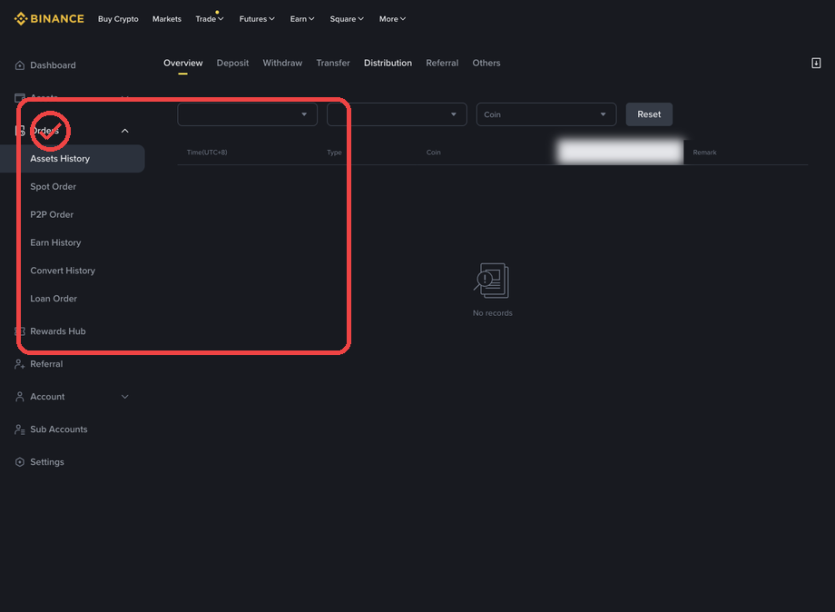The height and width of the screenshot is (612, 835).
Task: Switch to the Overview tab
Action: pos(183,63)
